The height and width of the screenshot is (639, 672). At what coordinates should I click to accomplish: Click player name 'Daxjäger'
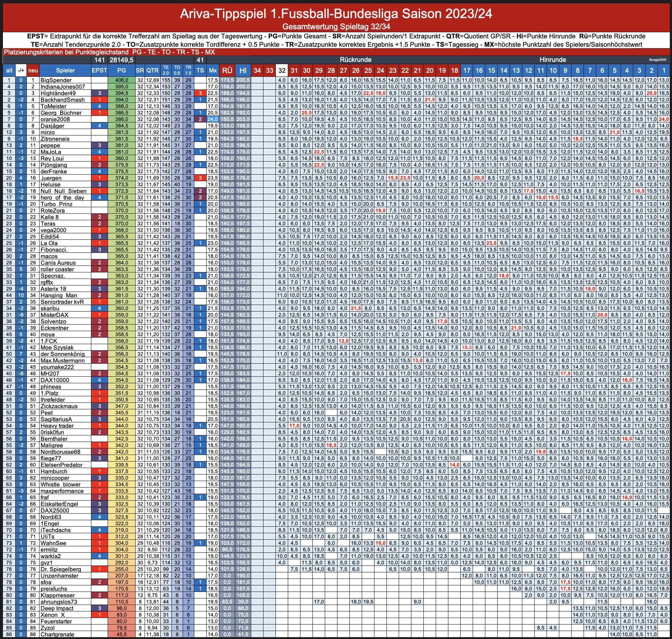click(x=53, y=126)
